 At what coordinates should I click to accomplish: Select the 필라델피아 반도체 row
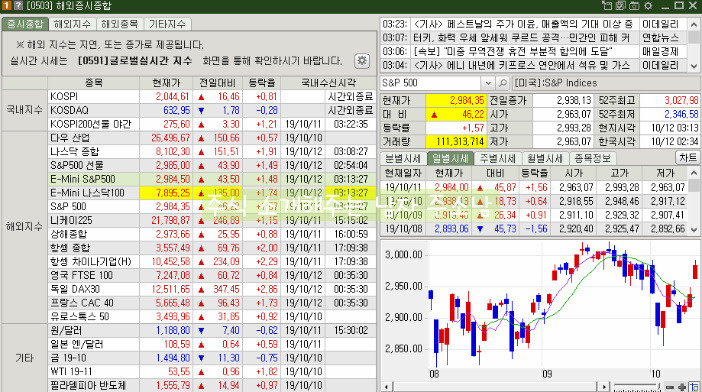tap(212, 385)
